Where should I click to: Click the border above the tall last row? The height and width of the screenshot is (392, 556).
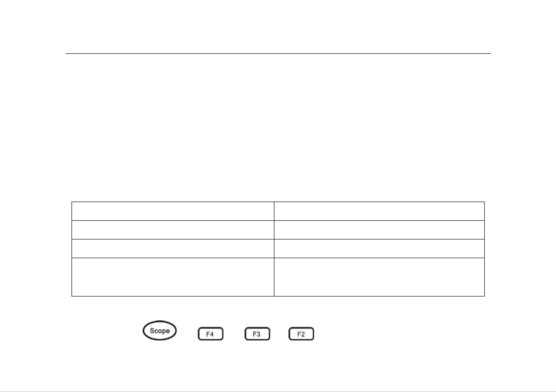278,258
